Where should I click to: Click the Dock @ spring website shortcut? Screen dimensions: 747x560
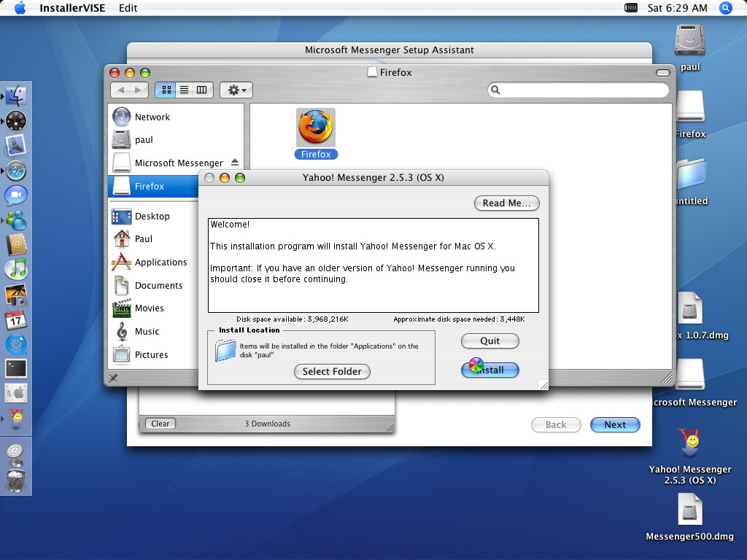[x=16, y=454]
